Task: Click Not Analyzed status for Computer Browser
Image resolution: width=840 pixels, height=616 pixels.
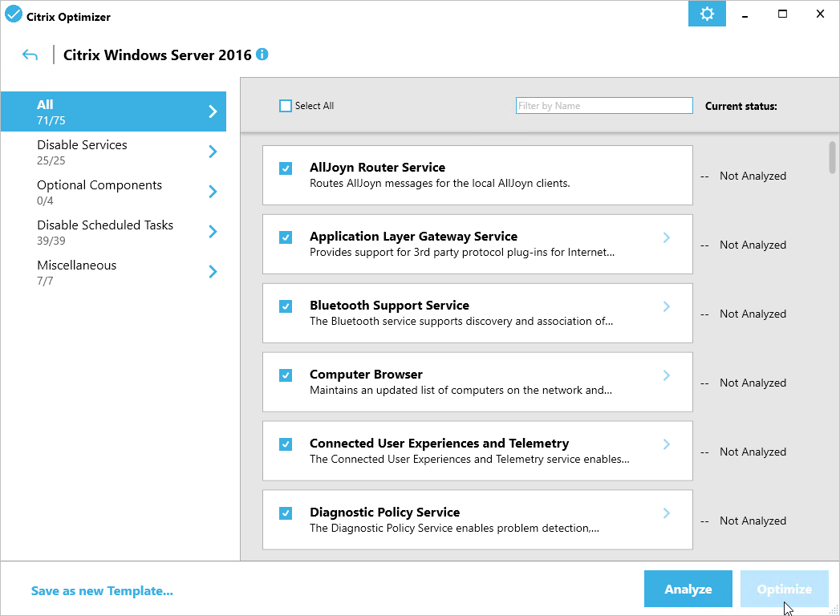Action: 753,383
